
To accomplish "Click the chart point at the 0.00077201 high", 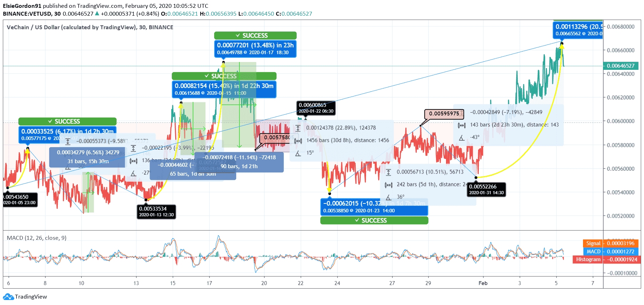I will 223,62.
